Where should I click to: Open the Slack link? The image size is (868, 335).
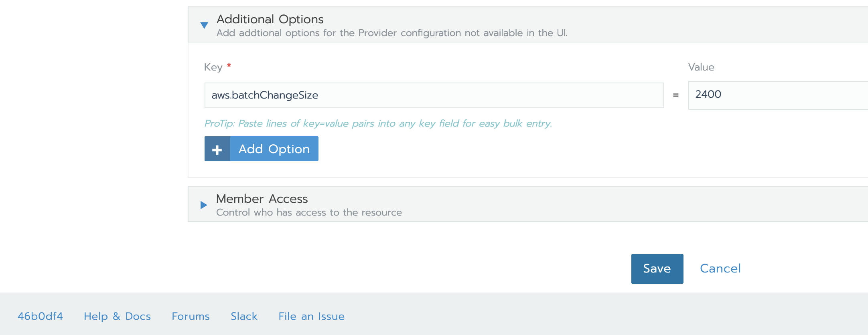[244, 316]
